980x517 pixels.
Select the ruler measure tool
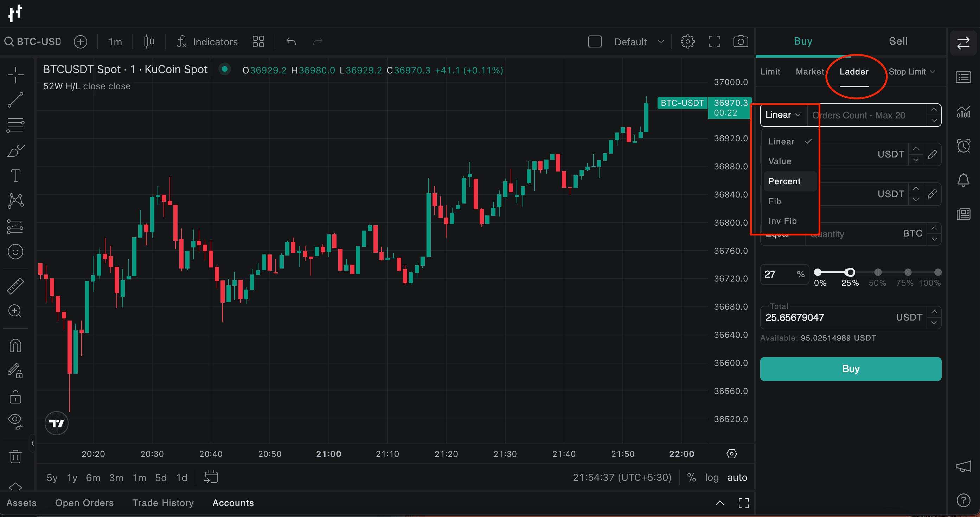(x=15, y=286)
